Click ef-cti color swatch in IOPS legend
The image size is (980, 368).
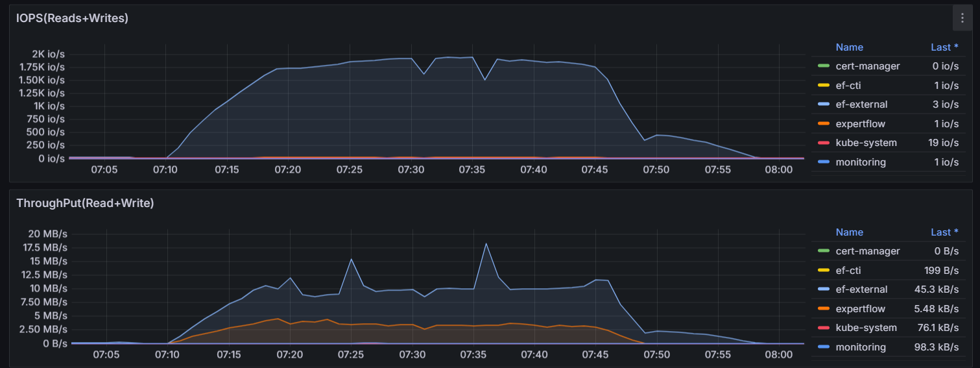click(x=823, y=85)
